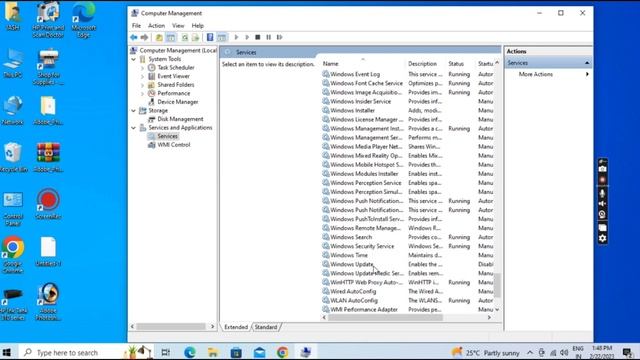The image size is (640, 360).
Task: Click the Up one level folder icon
Action: click(159, 37)
